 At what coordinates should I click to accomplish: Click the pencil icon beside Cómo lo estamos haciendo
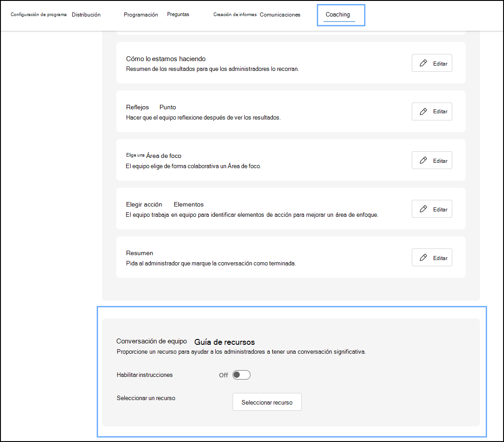pos(422,62)
